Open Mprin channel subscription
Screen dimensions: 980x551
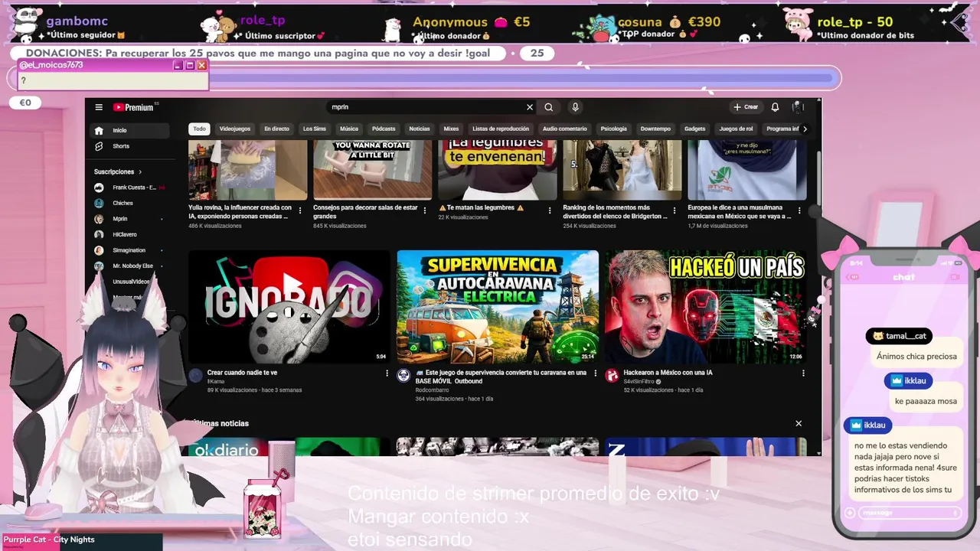129,219
